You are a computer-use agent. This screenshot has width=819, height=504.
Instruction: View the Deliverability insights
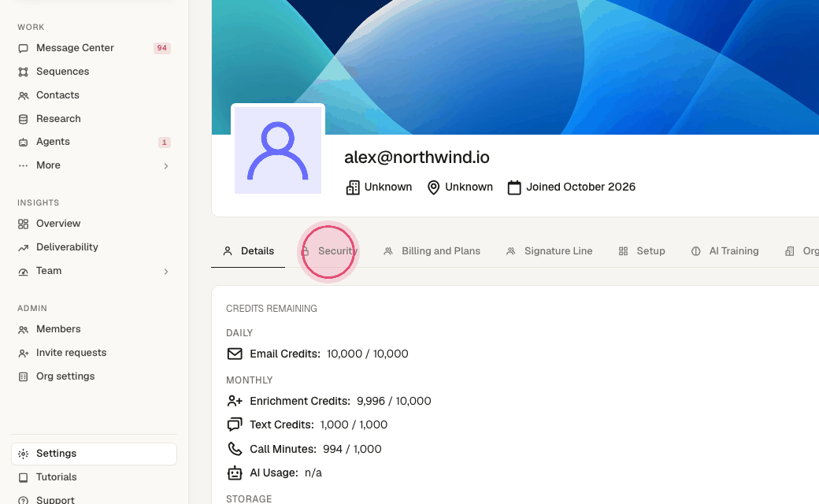pyautogui.click(x=94, y=247)
